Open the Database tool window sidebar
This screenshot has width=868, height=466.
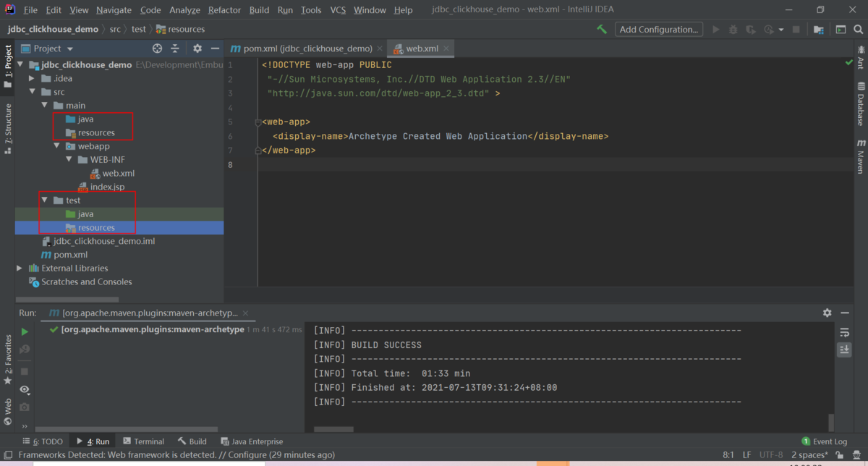[861, 104]
